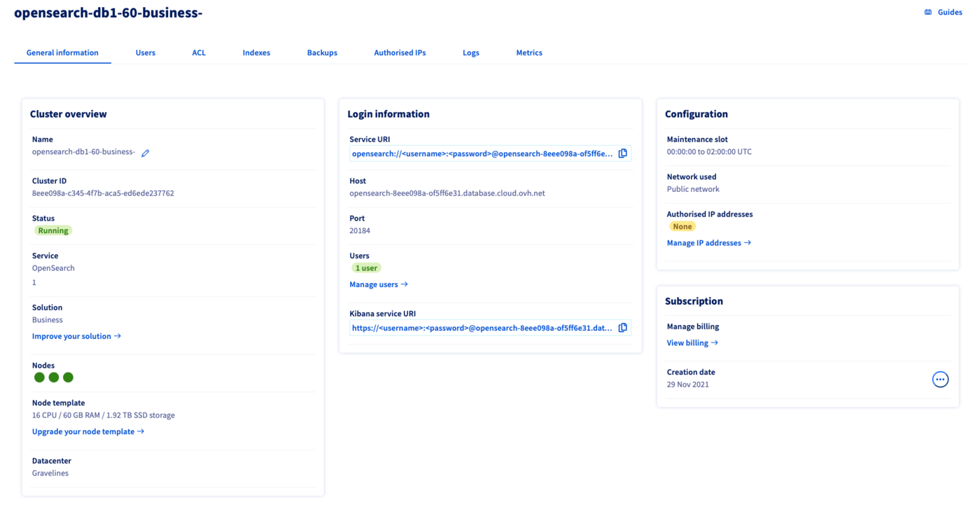Open the ACL tab
Viewport: 980px width, 505px height.
tap(199, 52)
